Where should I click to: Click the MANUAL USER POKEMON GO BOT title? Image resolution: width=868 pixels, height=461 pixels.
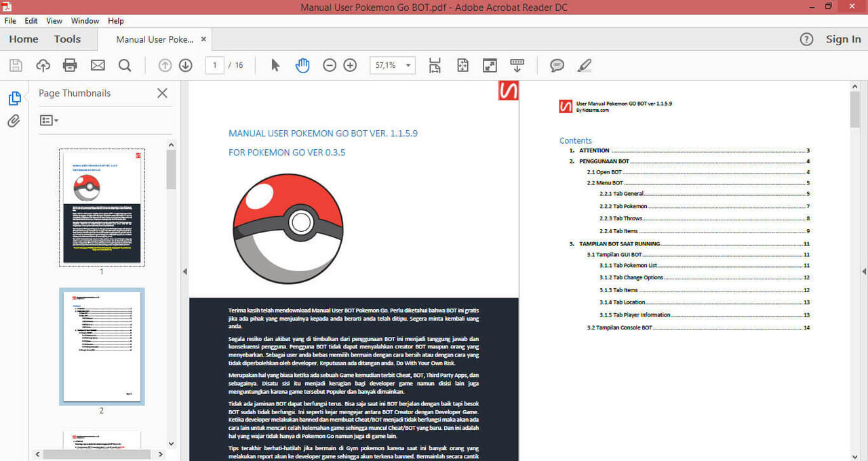pyautogui.click(x=323, y=134)
